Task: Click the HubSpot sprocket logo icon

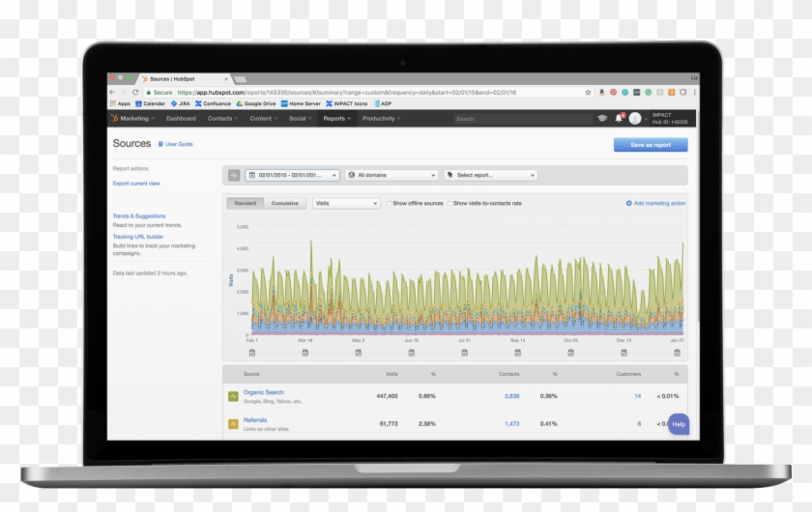Action: tap(114, 119)
